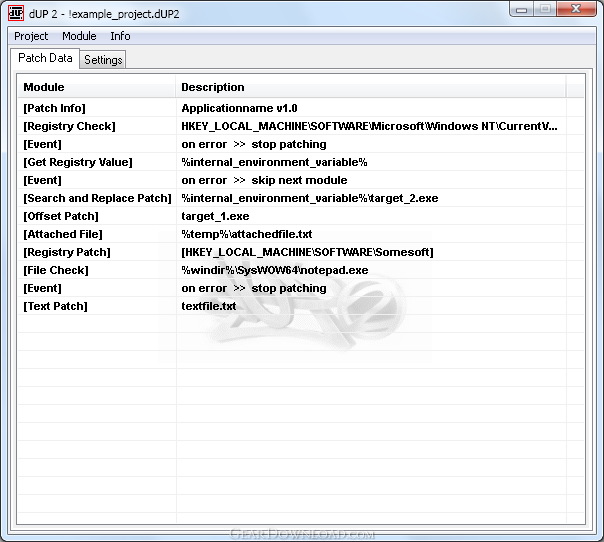
Task: Click the 'Applicationname v1.0' description
Action: 239,108
